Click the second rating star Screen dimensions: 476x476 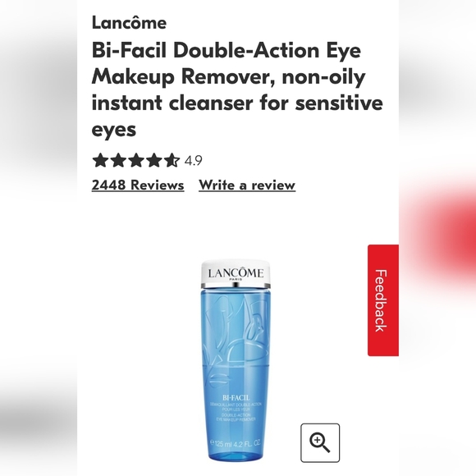118,160
